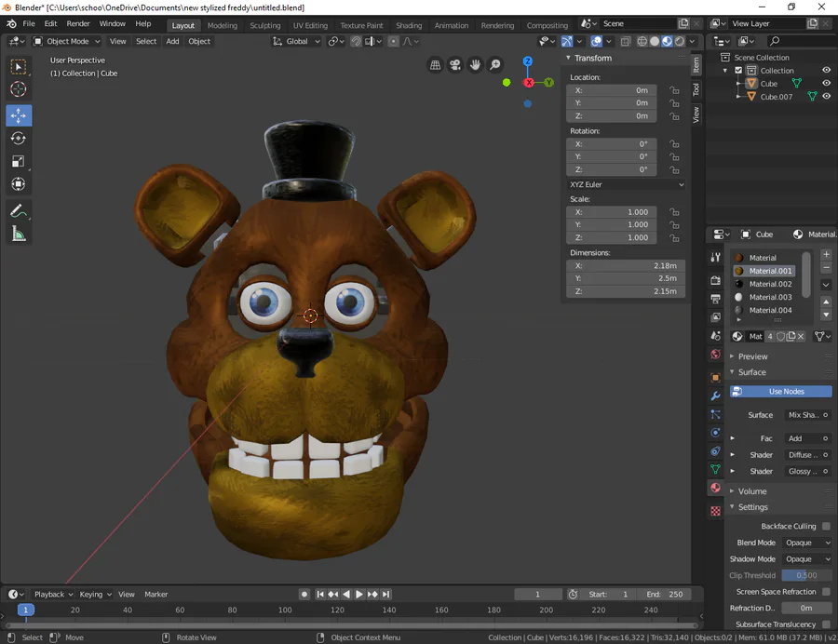Select the Scale tool
Screen dimensions: 838x644
[19, 161]
